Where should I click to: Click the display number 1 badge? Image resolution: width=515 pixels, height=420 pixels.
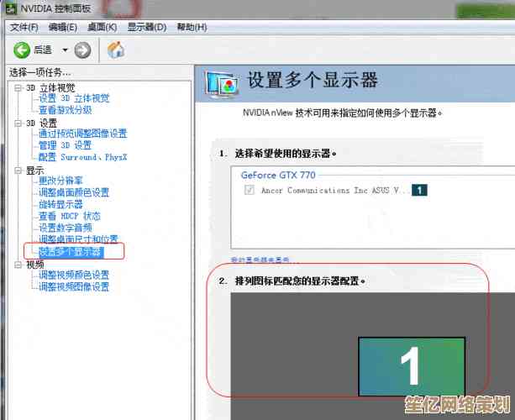pyautogui.click(x=419, y=191)
